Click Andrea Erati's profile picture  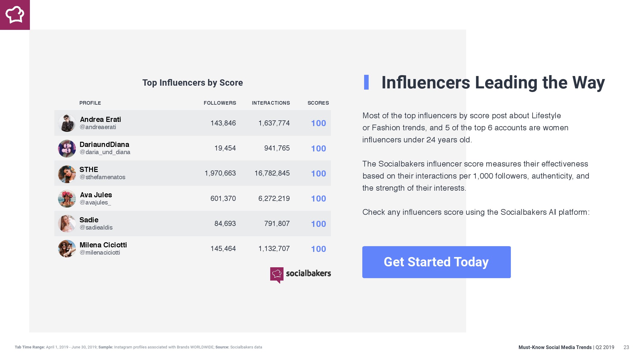tap(67, 123)
